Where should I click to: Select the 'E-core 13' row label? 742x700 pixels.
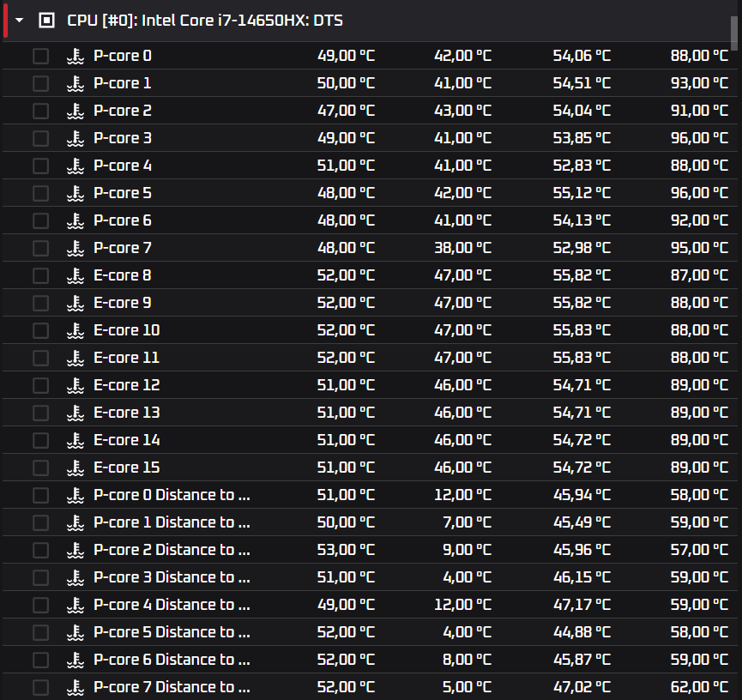(127, 413)
